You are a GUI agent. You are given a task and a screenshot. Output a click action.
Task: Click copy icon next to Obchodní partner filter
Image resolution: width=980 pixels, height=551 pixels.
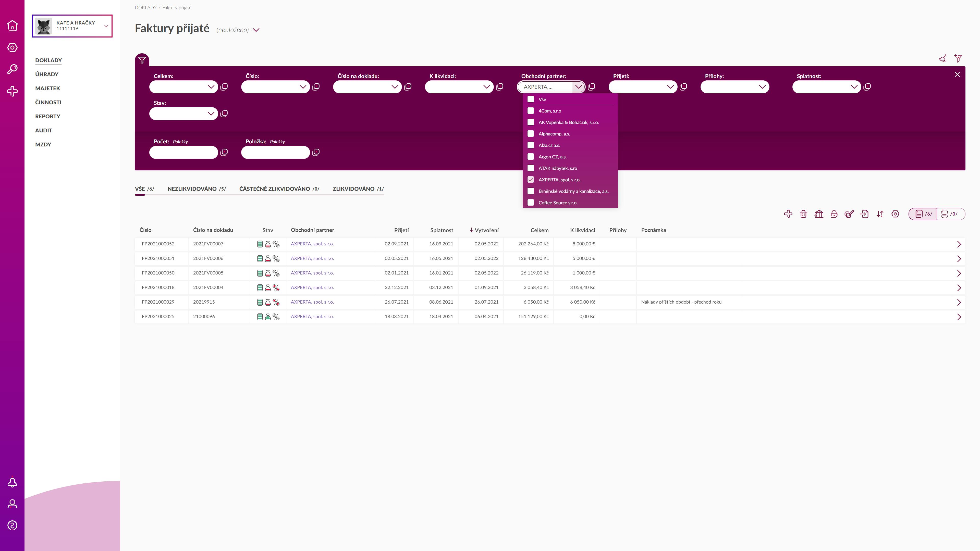pos(592,87)
